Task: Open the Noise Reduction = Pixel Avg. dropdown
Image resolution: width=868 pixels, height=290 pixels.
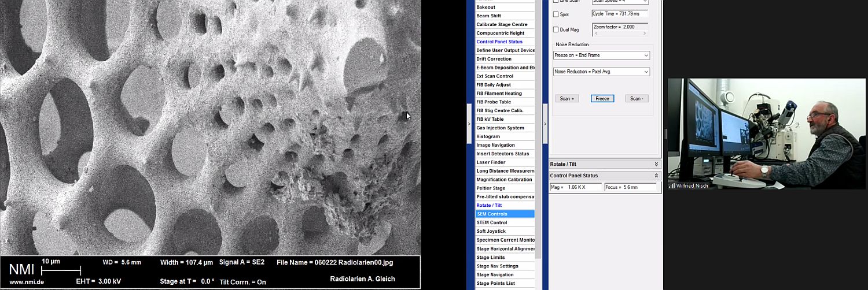Action: pyautogui.click(x=601, y=72)
